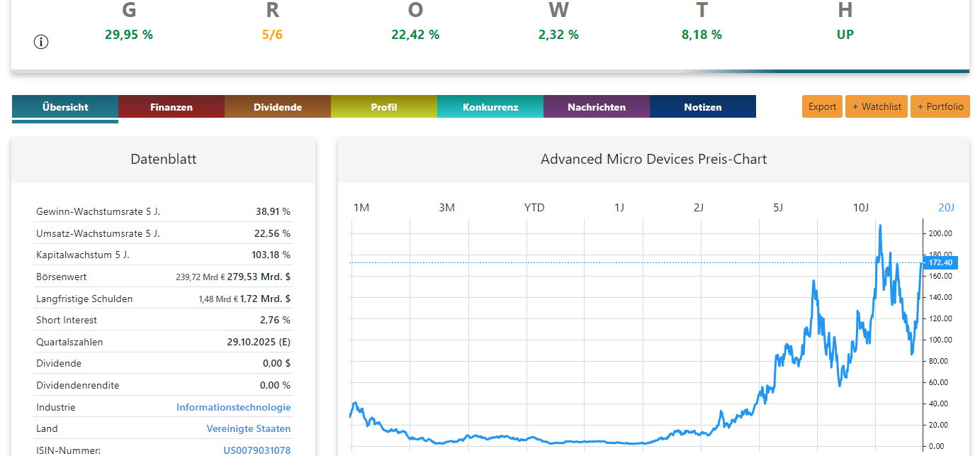Switch to the Notizen tab
This screenshot has height=456, width=980.
coord(703,107)
